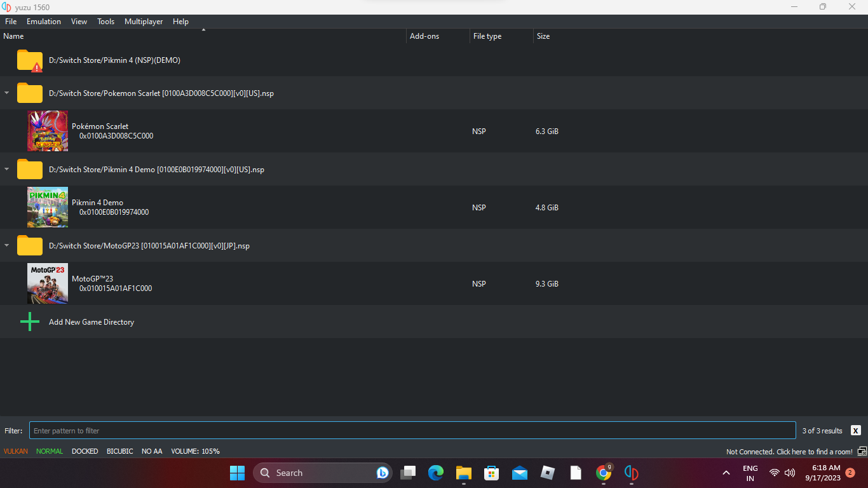The height and width of the screenshot is (488, 868).
Task: Collapse the Pokemon Scarlet directory
Action: (6, 93)
